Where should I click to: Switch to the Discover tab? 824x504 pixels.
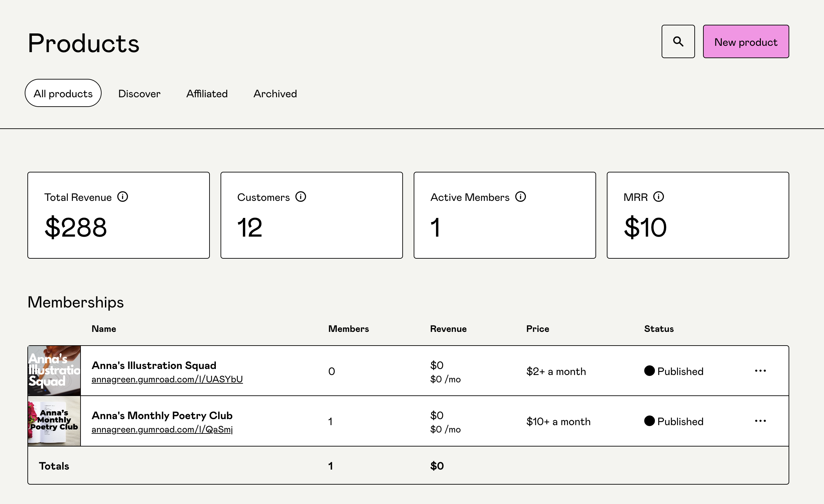pyautogui.click(x=139, y=94)
